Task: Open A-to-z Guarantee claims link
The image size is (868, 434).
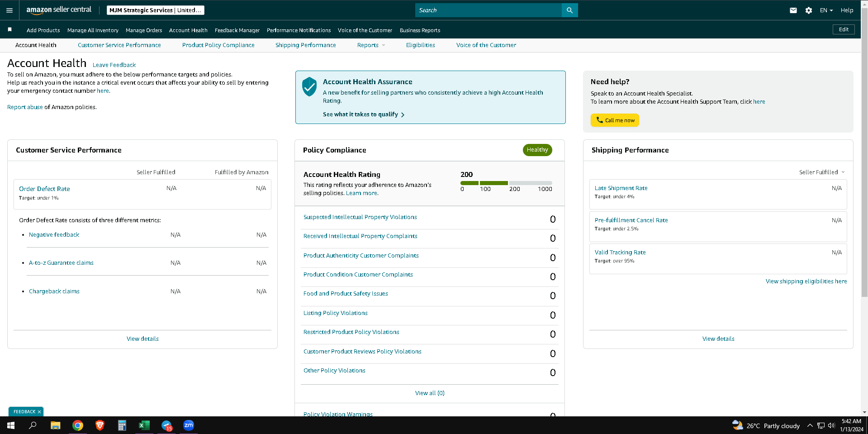Action: click(x=61, y=262)
